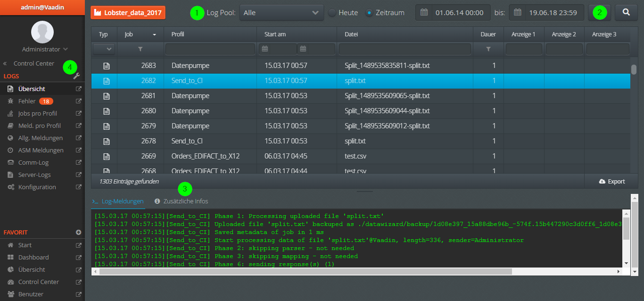Click the document icon in job 2679 row
Screen dimensions: 644x301
coord(107,126)
